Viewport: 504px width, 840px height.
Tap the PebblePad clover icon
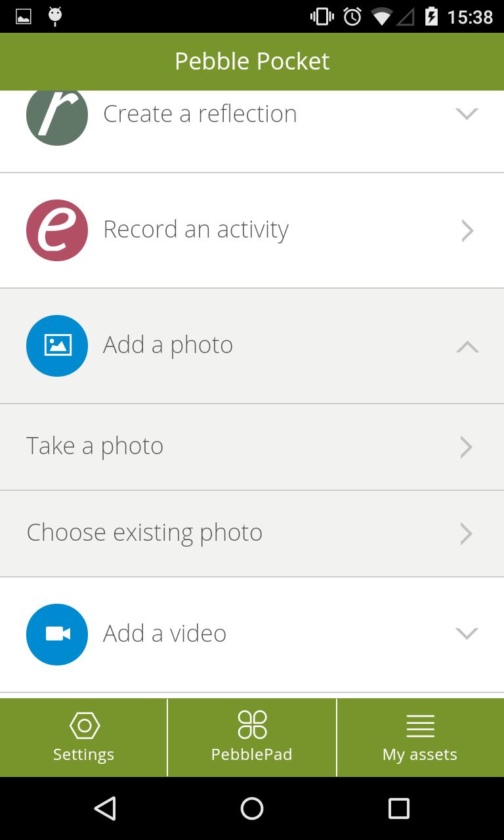click(252, 726)
